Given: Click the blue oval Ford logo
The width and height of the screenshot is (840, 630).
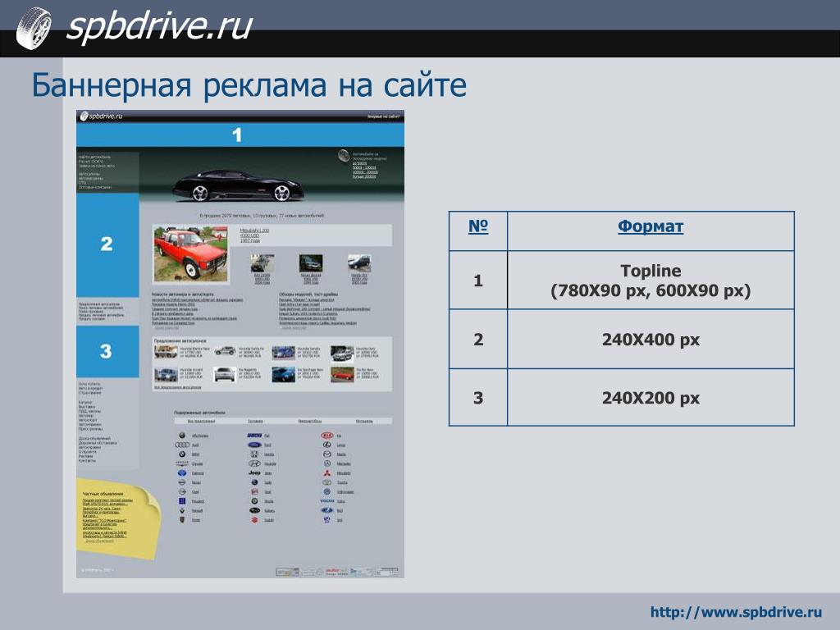Looking at the screenshot, I should (254, 445).
